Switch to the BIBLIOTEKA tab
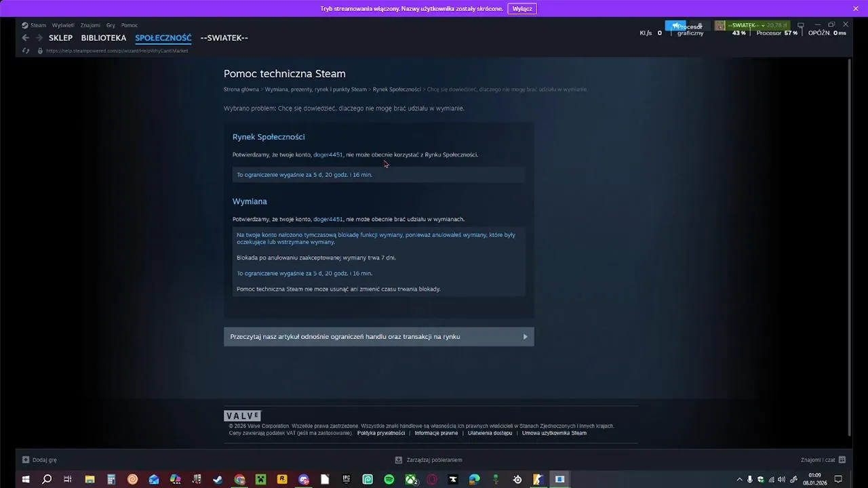 (x=104, y=38)
